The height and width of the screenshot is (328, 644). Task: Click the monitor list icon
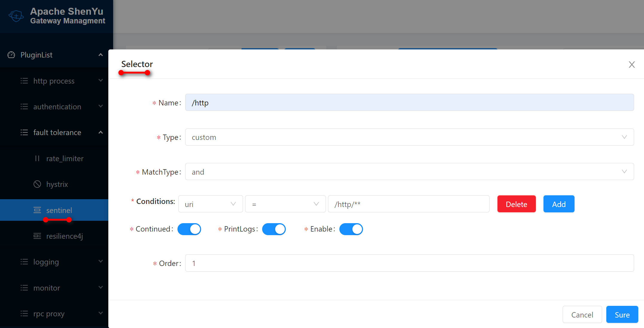point(24,288)
